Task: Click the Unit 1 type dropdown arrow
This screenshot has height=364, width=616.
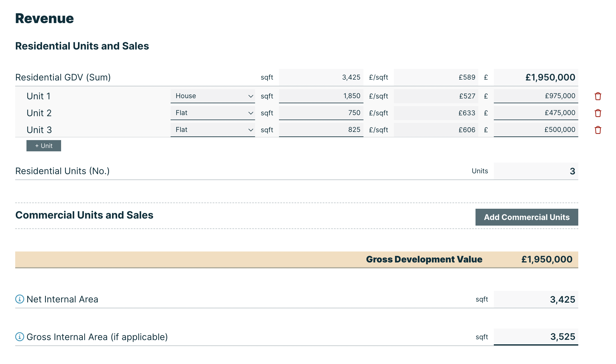Action: [x=251, y=95]
